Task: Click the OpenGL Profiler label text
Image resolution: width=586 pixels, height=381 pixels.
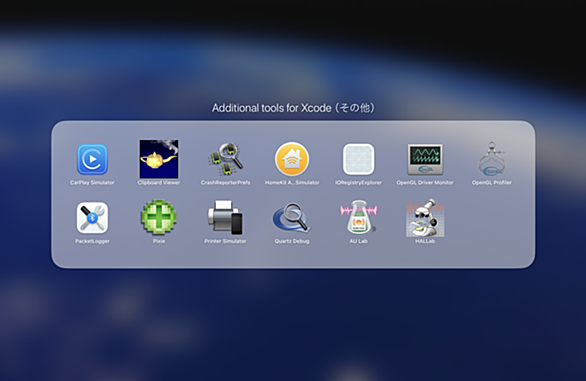Action: [491, 183]
